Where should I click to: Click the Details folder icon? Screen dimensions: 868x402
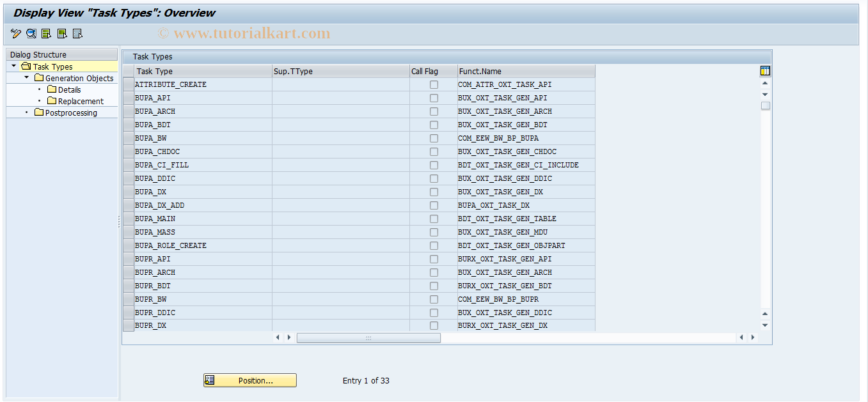[53, 89]
